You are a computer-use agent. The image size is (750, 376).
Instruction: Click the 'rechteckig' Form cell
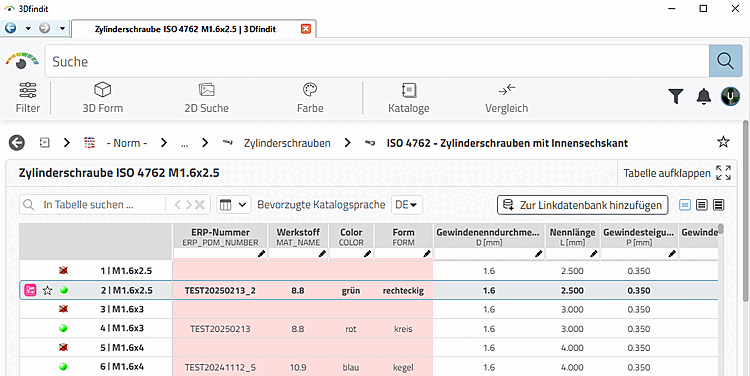403,290
